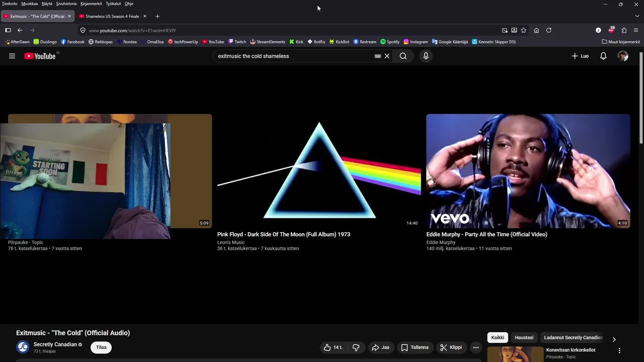The height and width of the screenshot is (362, 644).
Task: Open the Sivuhistoria menu
Action: (x=66, y=4)
